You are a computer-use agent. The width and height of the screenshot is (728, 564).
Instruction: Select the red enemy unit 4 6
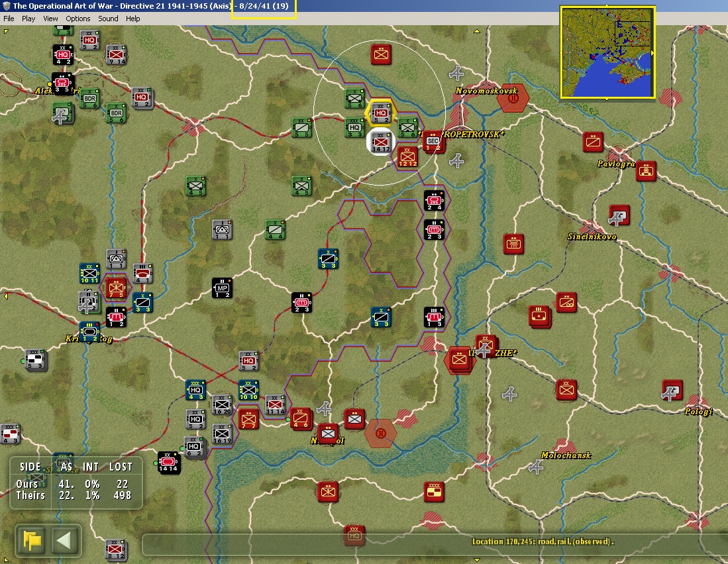(300, 419)
